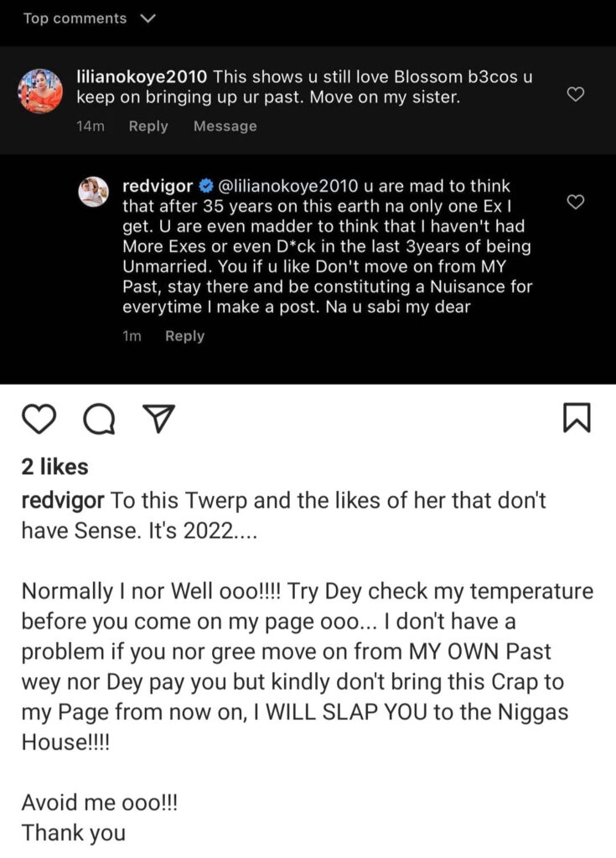Save the post with the bookmark icon
Screen dimensions: 616x858
(577, 418)
